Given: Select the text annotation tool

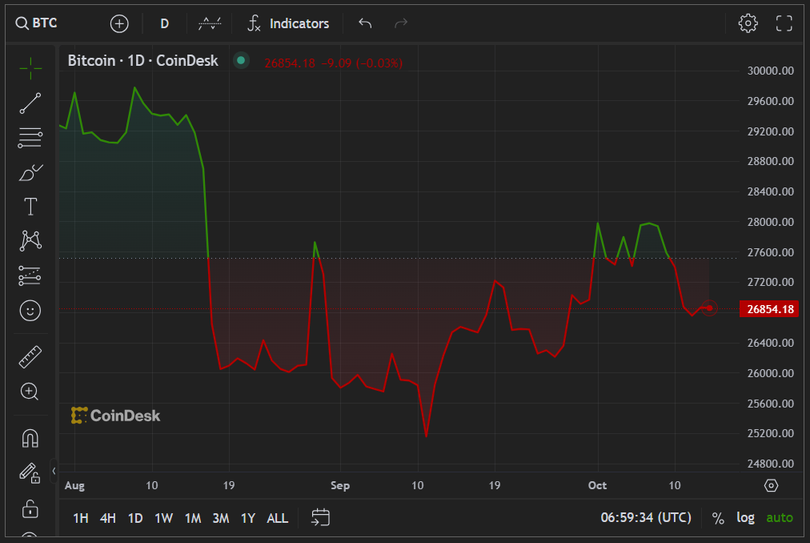Looking at the screenshot, I should coord(30,207).
